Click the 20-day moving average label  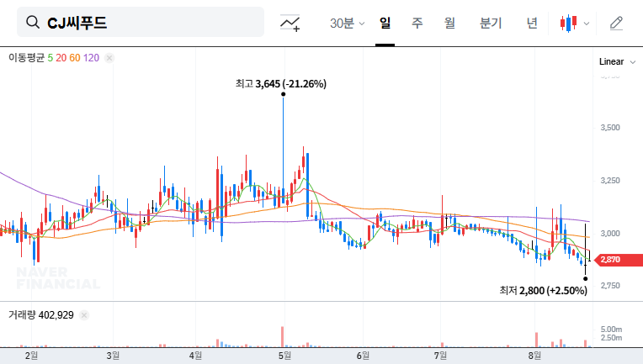coord(61,58)
